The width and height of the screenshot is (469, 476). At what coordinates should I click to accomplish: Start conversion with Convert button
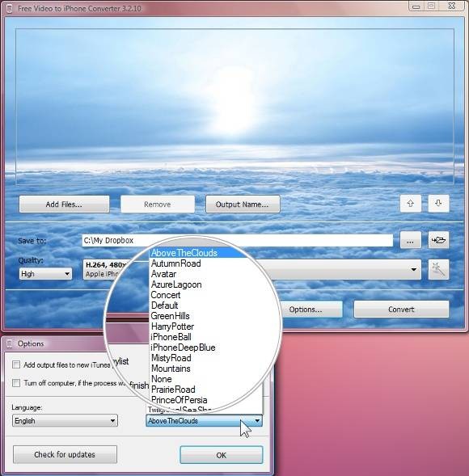[x=401, y=310]
